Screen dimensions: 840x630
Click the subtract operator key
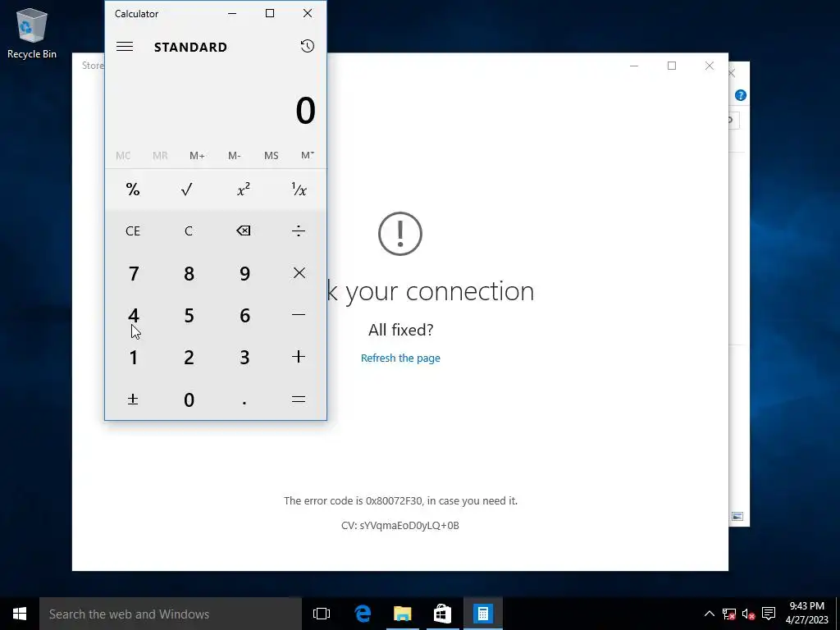[x=299, y=315]
